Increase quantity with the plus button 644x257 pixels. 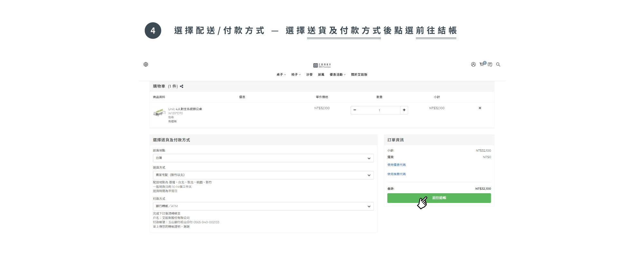404,110
